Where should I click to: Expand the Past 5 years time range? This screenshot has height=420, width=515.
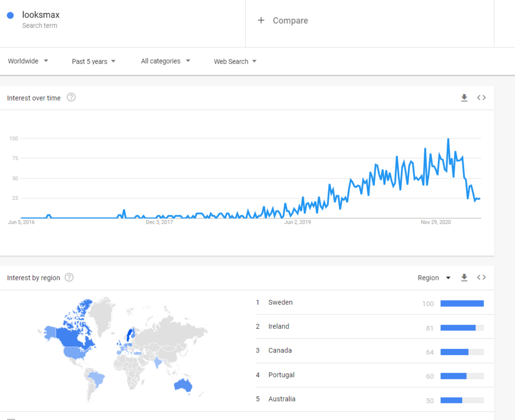tap(94, 61)
